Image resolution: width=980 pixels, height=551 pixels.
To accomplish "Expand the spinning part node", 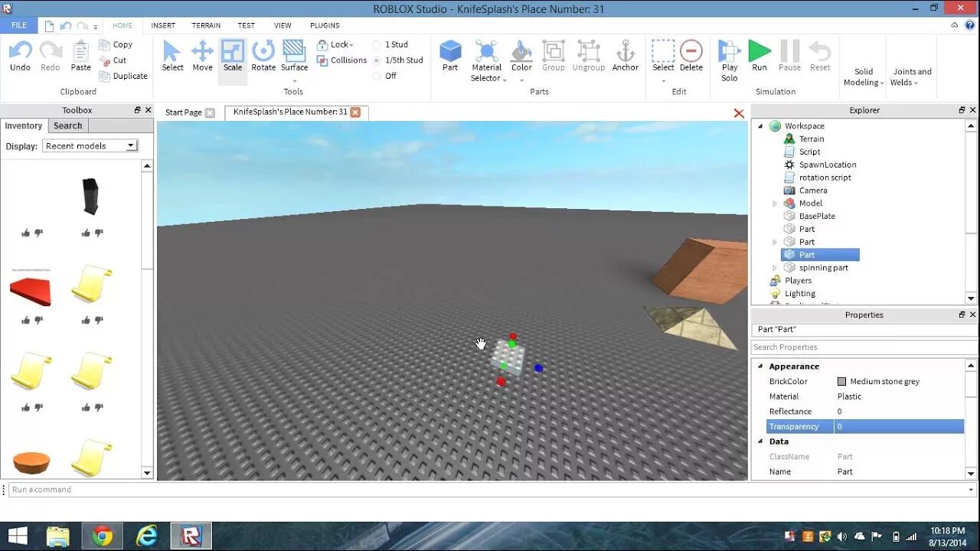I will (x=774, y=268).
